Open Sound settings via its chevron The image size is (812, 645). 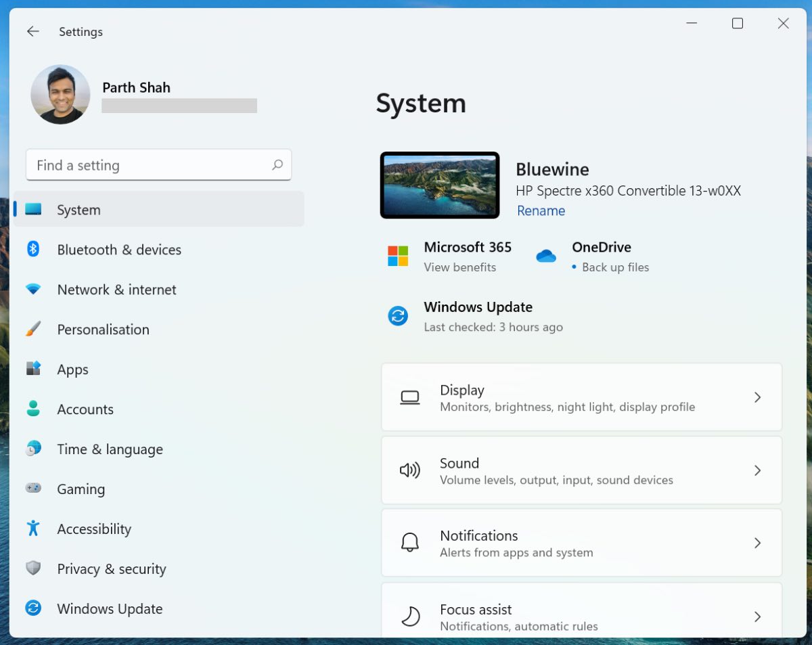(757, 470)
